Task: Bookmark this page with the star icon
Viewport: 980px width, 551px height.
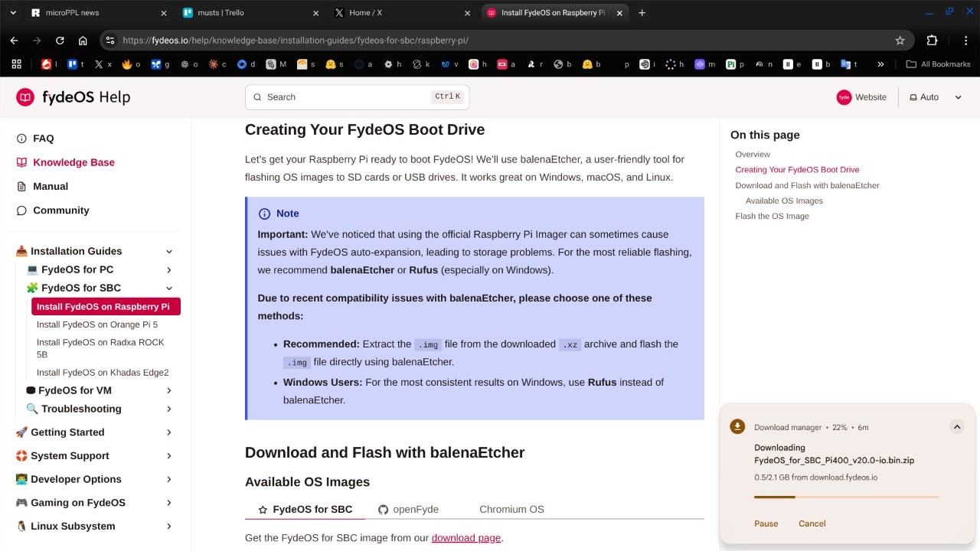Action: 900,41
